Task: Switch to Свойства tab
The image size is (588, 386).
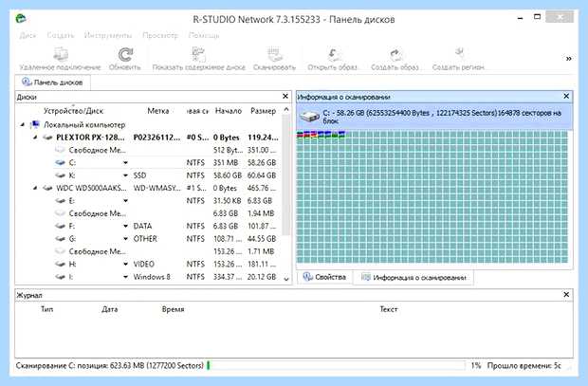Action: coord(324,277)
